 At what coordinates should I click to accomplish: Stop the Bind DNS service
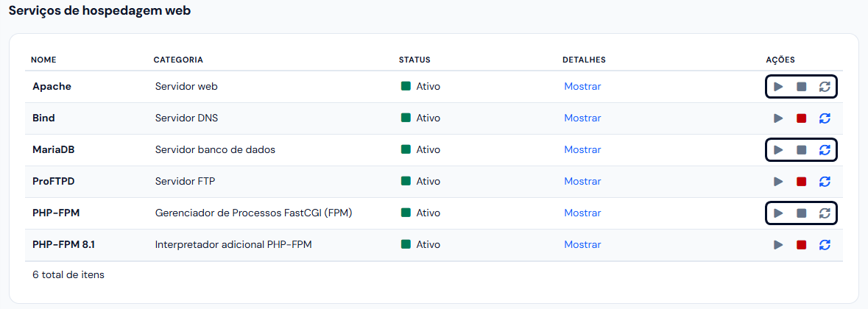click(801, 118)
